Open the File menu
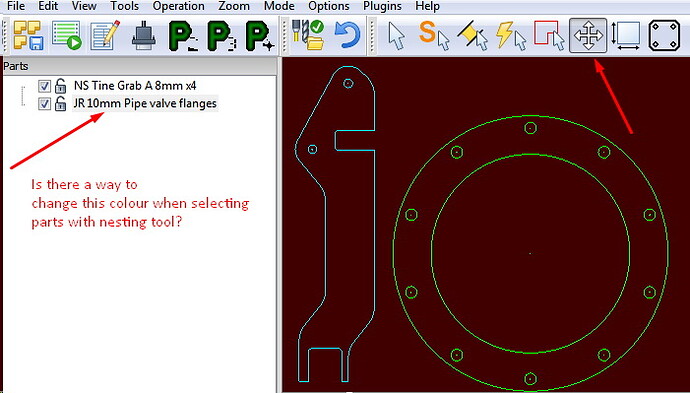690x393 pixels. coord(16,6)
